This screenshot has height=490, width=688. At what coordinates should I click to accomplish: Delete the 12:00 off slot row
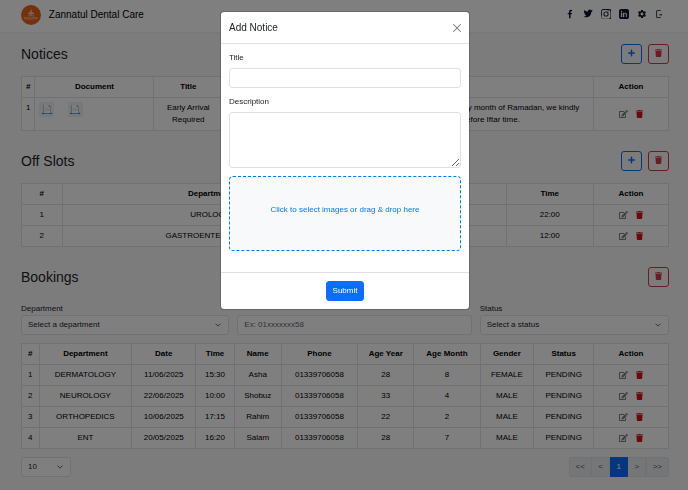click(x=639, y=236)
